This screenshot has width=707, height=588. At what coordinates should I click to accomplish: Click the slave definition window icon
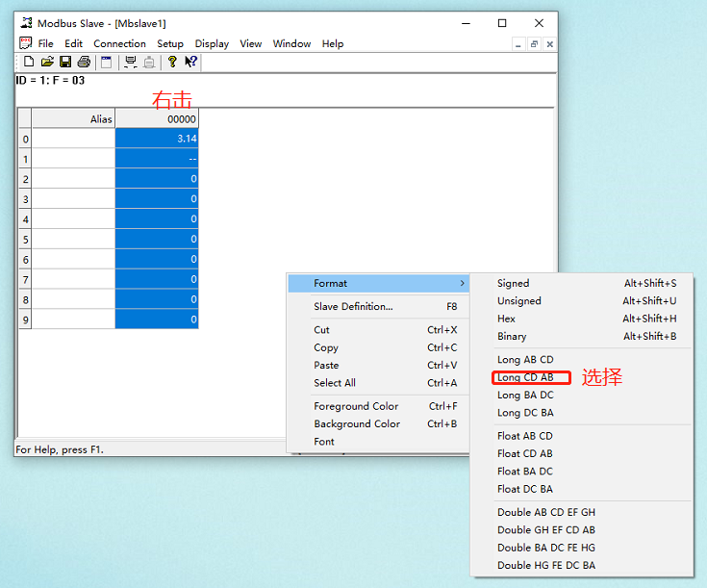(107, 62)
